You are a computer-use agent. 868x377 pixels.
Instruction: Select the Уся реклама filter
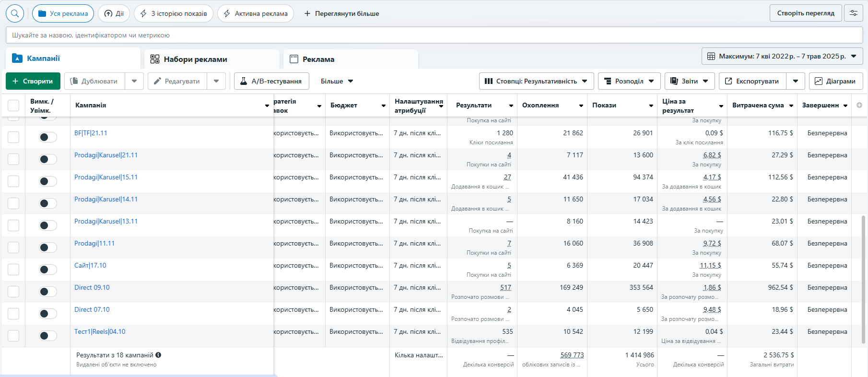tap(63, 13)
